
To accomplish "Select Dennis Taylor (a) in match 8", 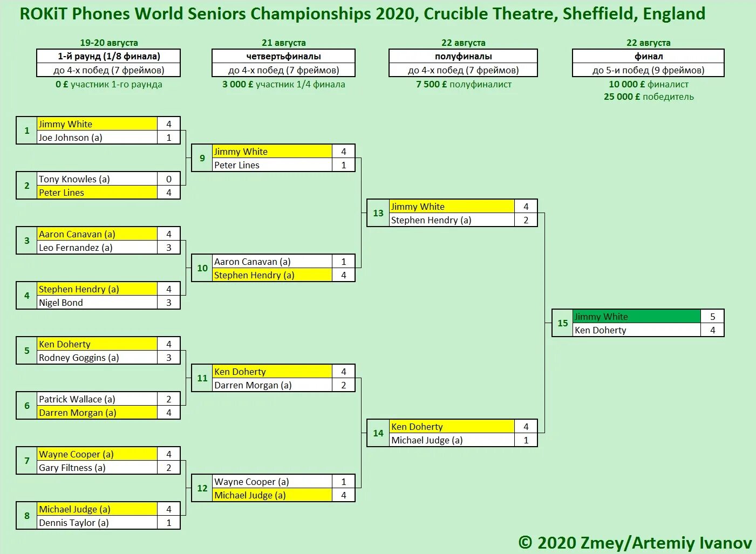I will 97,523.
